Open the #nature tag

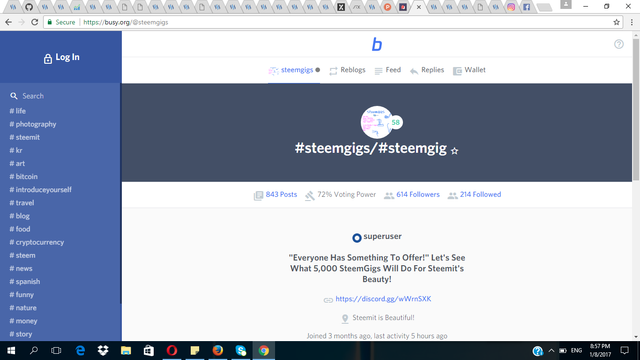click(x=23, y=307)
